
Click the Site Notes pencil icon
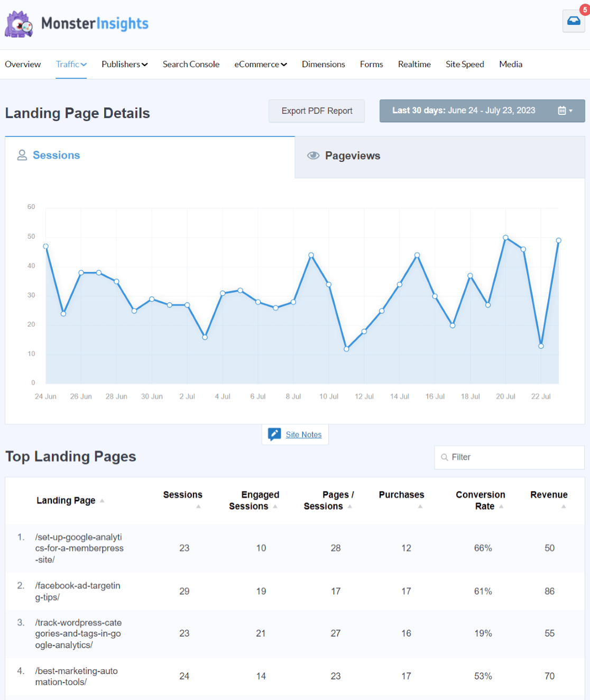274,434
